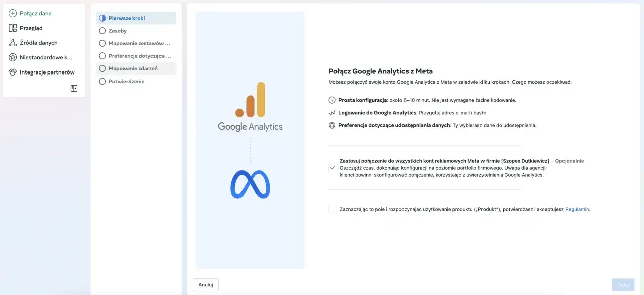Switch to the Zasoby step
644x295 pixels.
coord(102,30)
